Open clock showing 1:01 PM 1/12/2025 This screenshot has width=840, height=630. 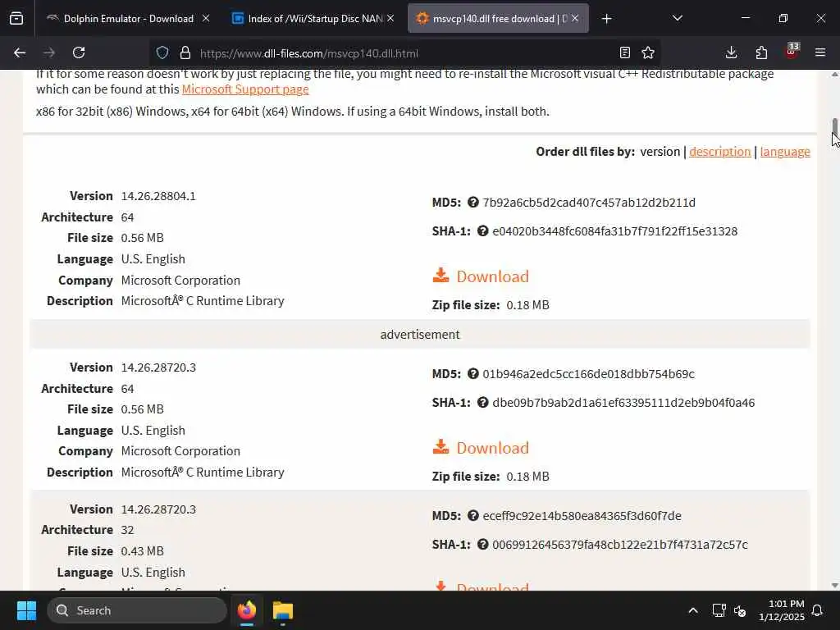tap(781, 610)
